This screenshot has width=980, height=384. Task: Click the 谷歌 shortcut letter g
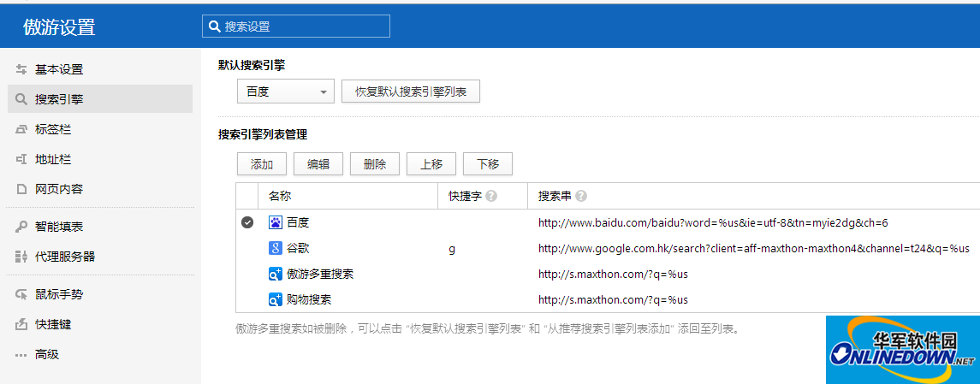452,249
